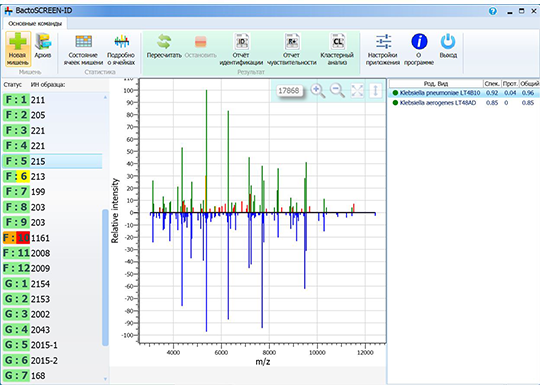
Task: Click the Спек. column header
Action: tap(492, 83)
